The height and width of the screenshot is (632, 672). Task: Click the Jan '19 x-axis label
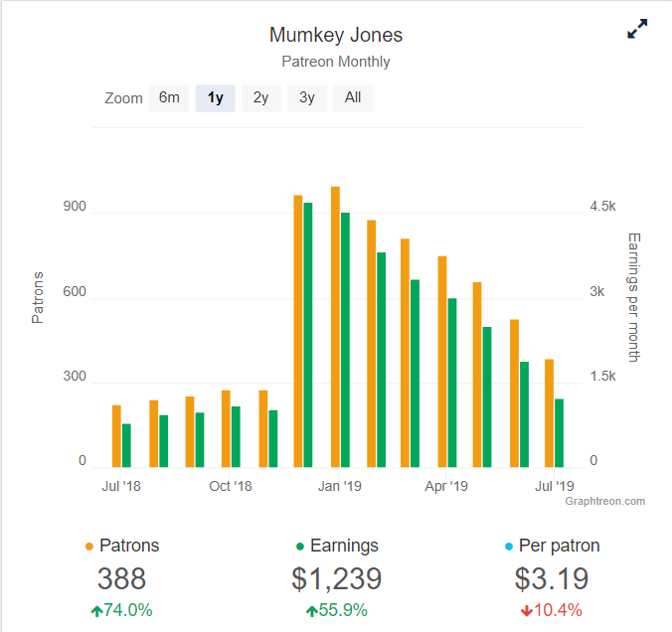click(339, 486)
